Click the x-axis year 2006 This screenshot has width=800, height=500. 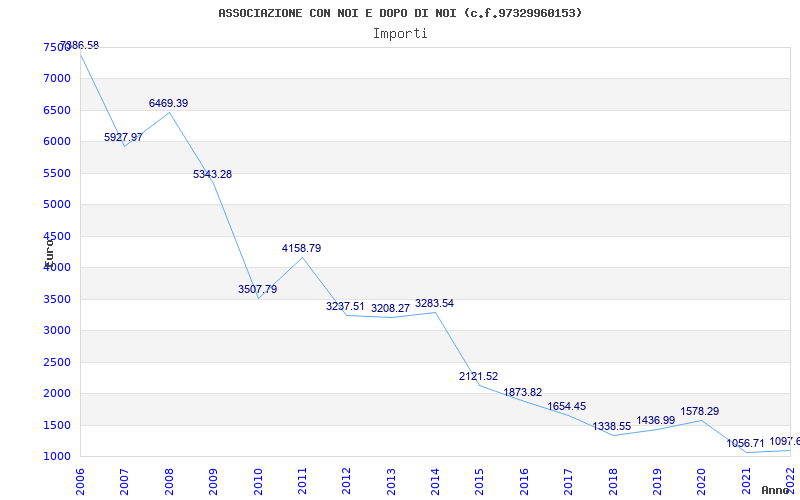(81, 482)
